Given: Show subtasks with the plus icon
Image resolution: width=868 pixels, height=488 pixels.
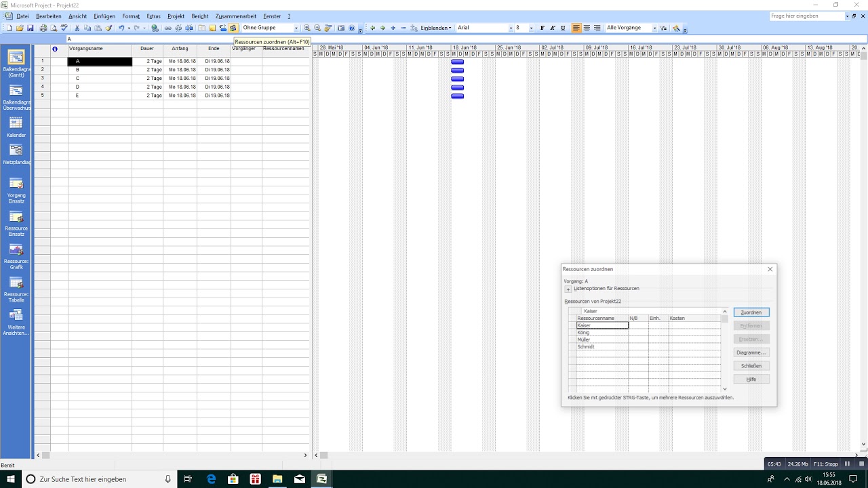Looking at the screenshot, I should [393, 28].
